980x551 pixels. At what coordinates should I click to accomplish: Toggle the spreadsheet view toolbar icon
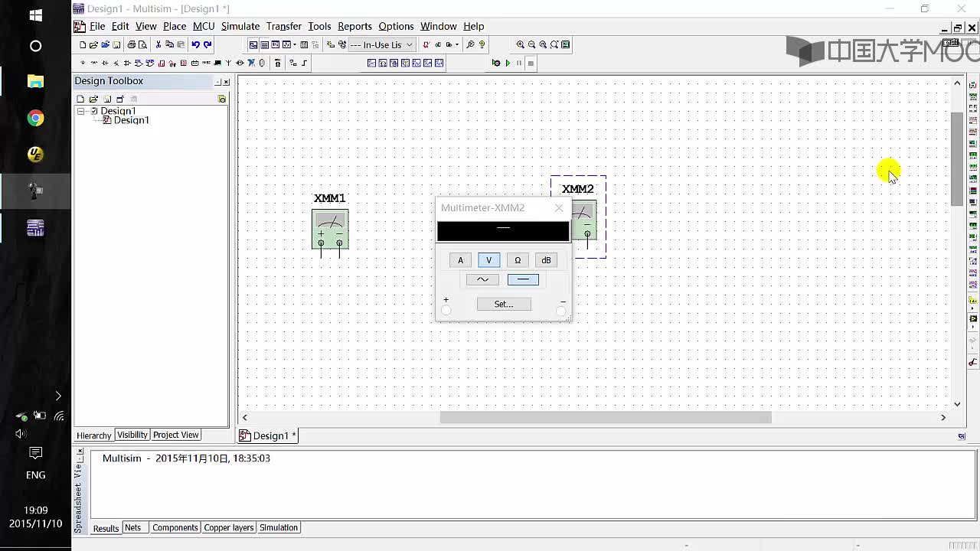264,44
